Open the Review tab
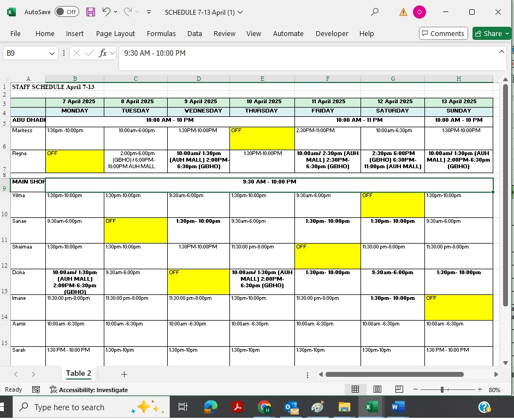 (224, 33)
